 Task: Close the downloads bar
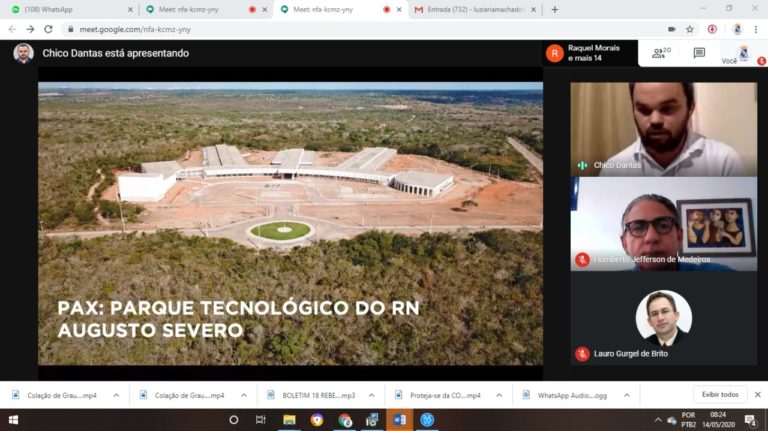pyautogui.click(x=757, y=394)
